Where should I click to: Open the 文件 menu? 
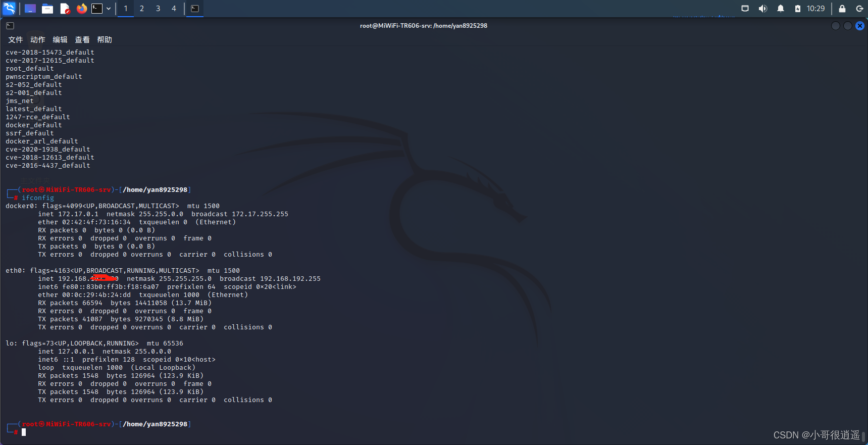(x=16, y=40)
